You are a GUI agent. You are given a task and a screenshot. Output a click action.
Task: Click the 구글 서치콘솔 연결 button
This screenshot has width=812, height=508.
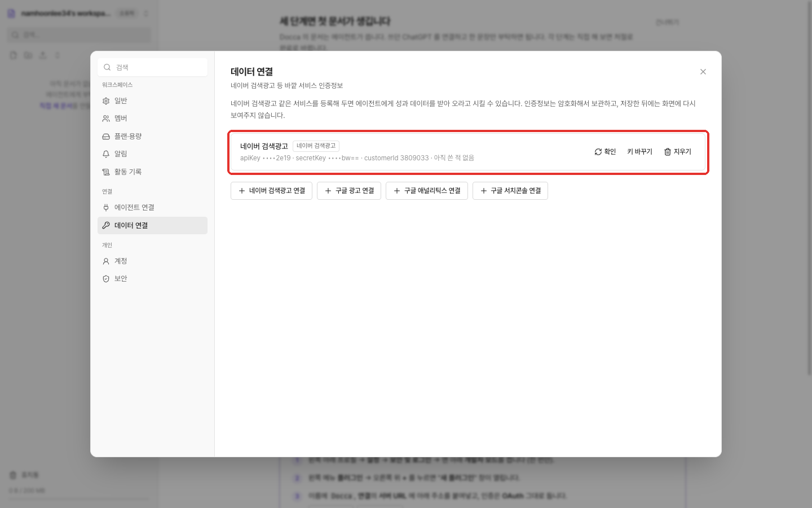click(510, 191)
